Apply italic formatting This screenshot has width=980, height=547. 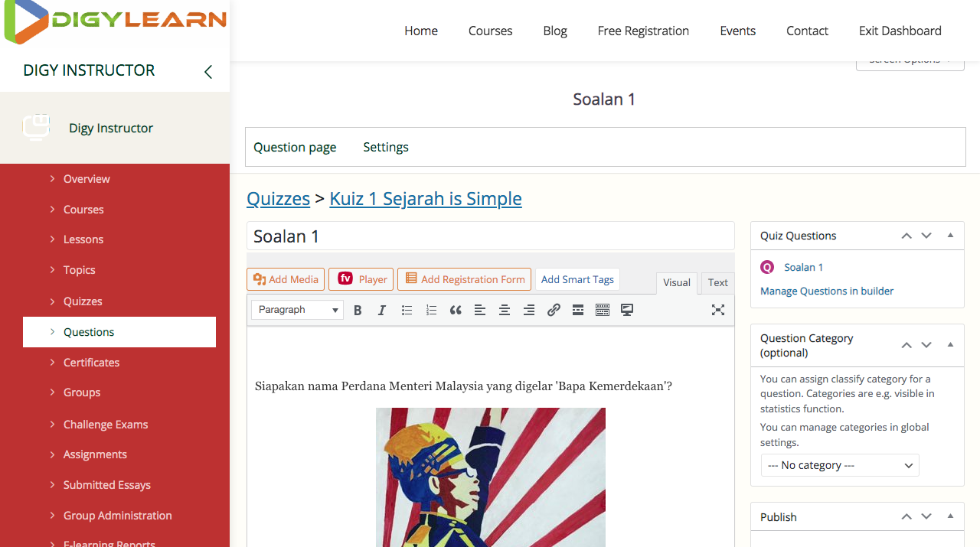(382, 310)
